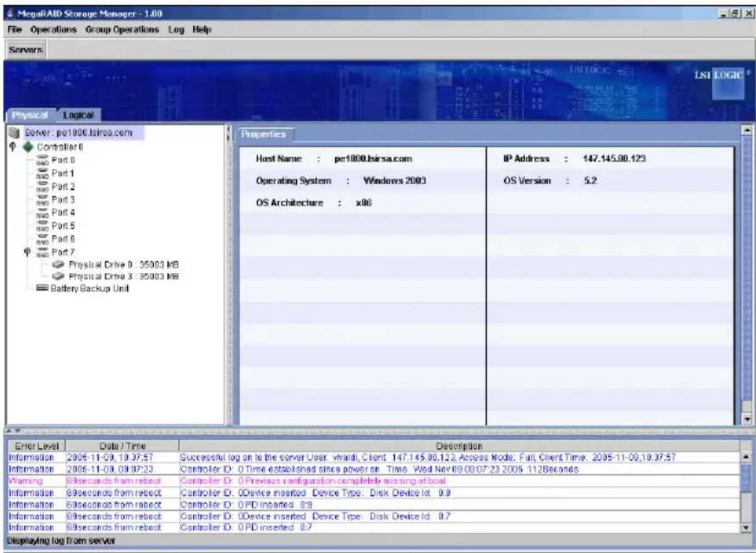Click Host Name value pe1800.lsirsa.com
The height and width of the screenshot is (553, 756).
(x=373, y=159)
